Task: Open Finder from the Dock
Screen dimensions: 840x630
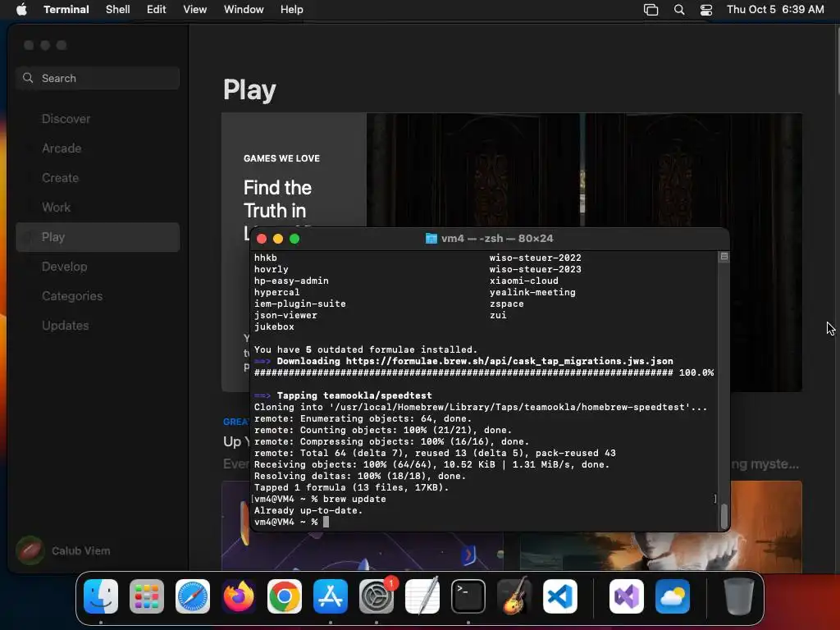Action: pos(101,596)
